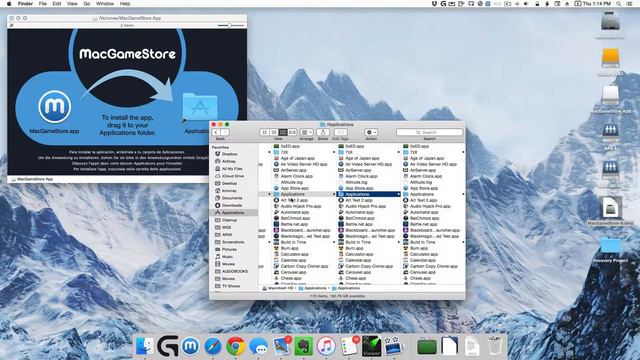Go back in Finder window

coord(216,132)
